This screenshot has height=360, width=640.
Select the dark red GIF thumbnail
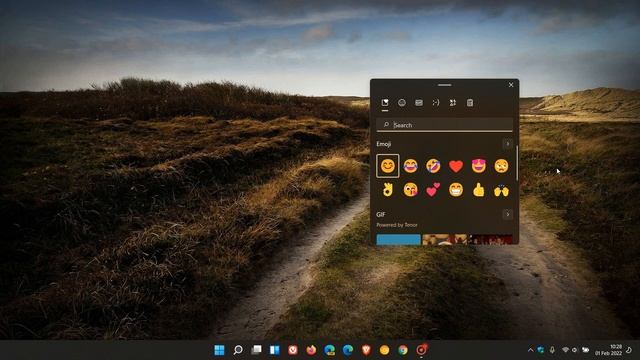pyautogui.click(x=490, y=239)
